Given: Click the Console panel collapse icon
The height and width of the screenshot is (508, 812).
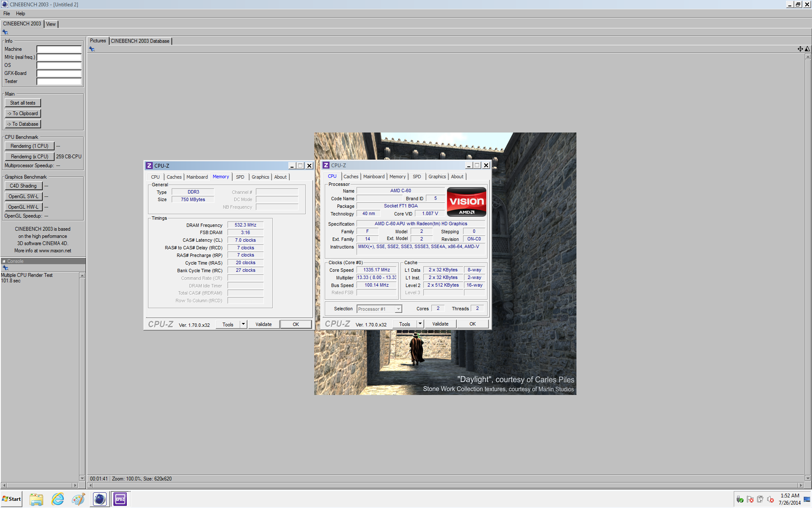Looking at the screenshot, I should coord(4,261).
